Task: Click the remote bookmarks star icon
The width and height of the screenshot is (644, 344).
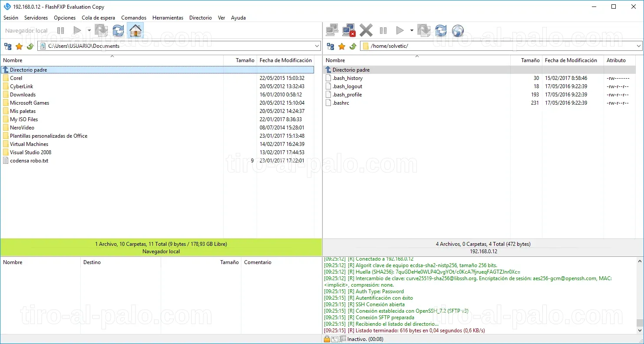Action: coord(342,46)
